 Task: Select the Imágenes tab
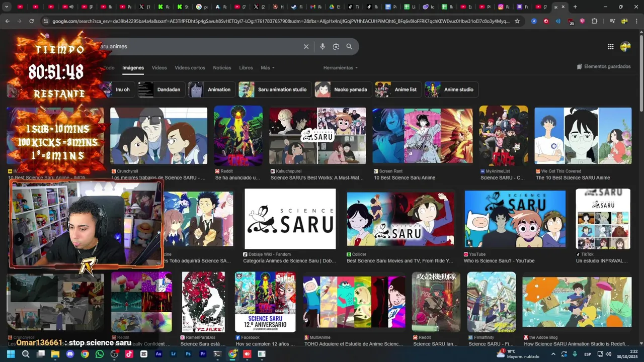pos(133,68)
